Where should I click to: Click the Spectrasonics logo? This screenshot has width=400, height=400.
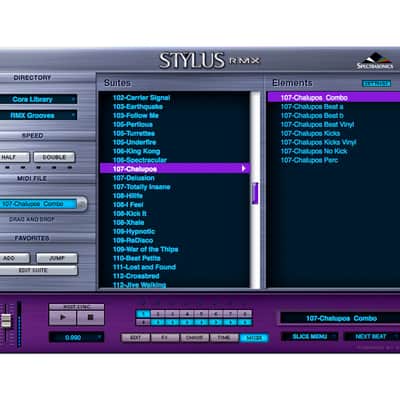(x=375, y=61)
